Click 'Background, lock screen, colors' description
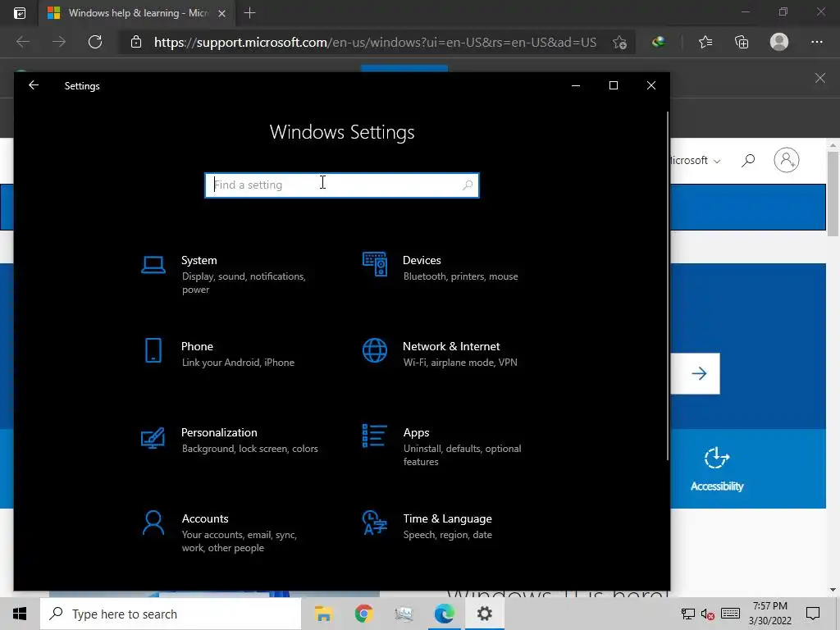 [x=249, y=449]
